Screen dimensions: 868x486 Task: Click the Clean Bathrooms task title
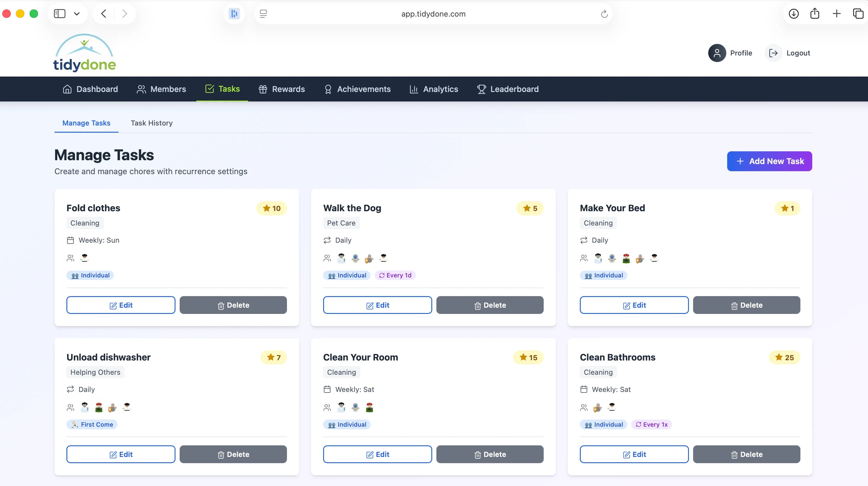point(617,358)
